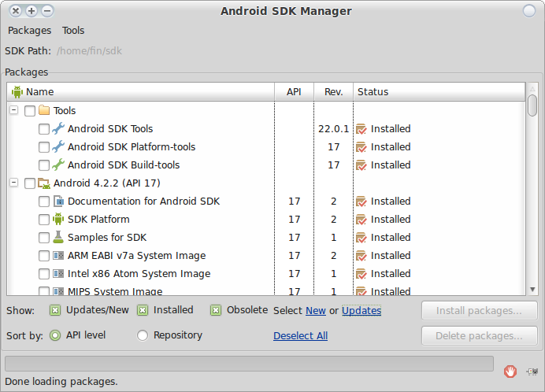Toggle the Obsolete filter checkbox
This screenshot has width=545, height=392.
[216, 310]
